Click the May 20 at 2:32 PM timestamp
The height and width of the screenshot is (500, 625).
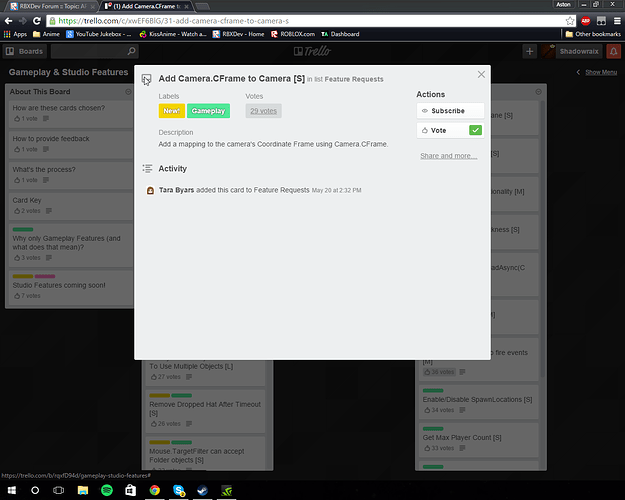click(336, 191)
